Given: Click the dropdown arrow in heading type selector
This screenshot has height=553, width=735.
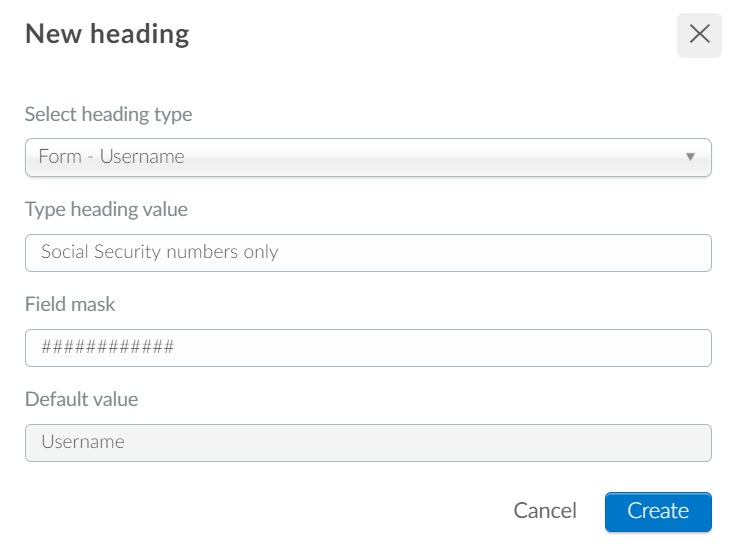Looking at the screenshot, I should pos(690,157).
